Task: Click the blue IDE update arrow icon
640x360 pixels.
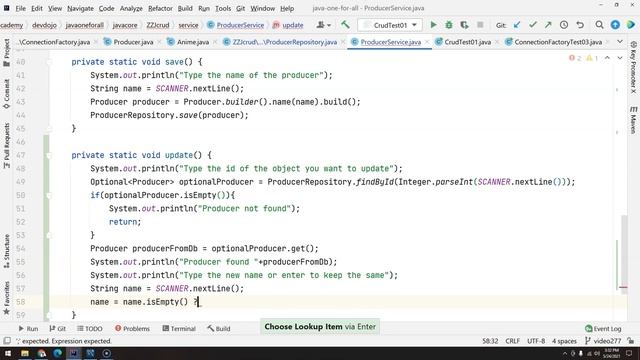Action: click(615, 25)
